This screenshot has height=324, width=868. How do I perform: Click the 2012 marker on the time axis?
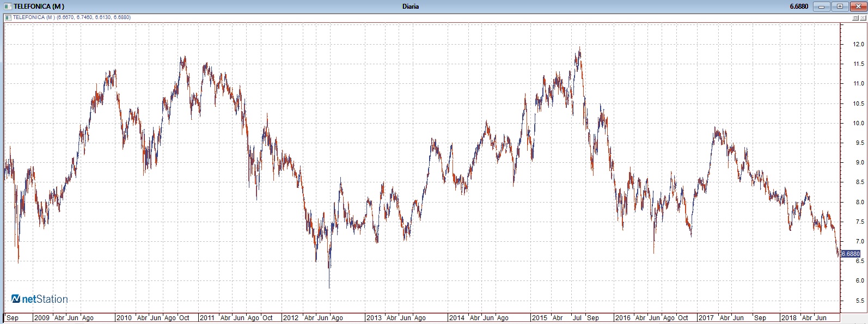291,318
